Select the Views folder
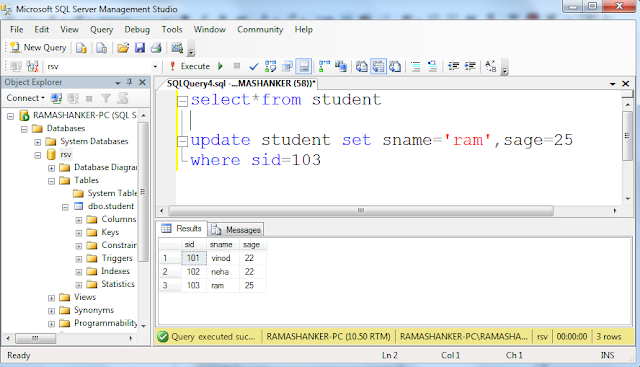This screenshot has height=367, width=640. (84, 297)
